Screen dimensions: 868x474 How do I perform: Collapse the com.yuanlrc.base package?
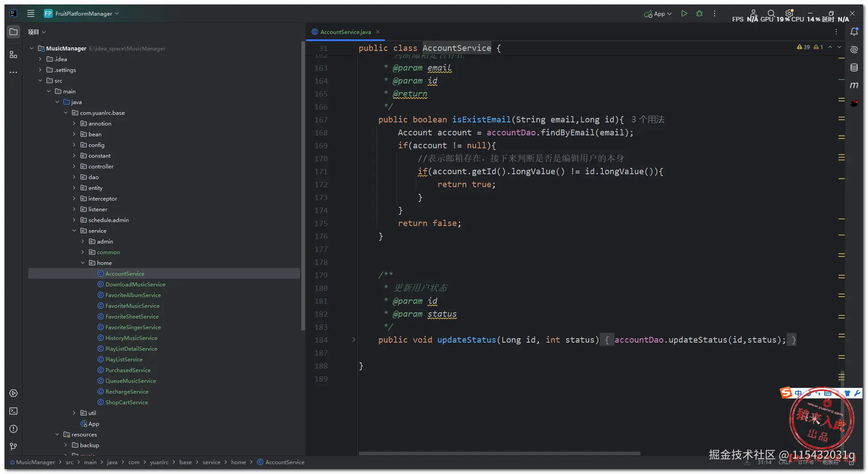pyautogui.click(x=66, y=113)
